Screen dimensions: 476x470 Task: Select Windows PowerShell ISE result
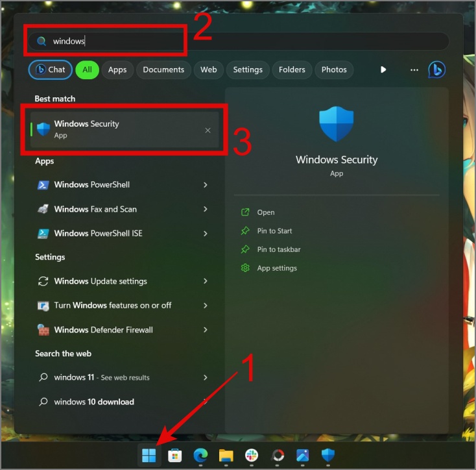125,233
